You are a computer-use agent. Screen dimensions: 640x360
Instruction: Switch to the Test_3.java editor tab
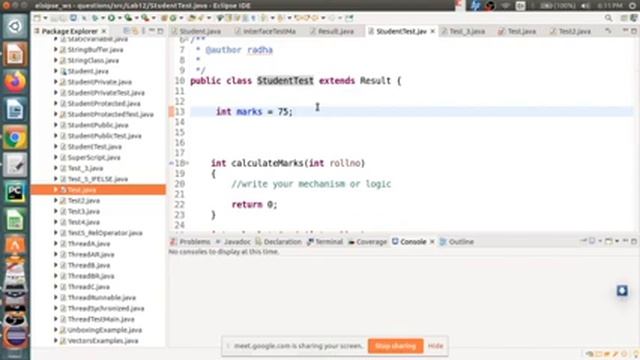(x=463, y=31)
